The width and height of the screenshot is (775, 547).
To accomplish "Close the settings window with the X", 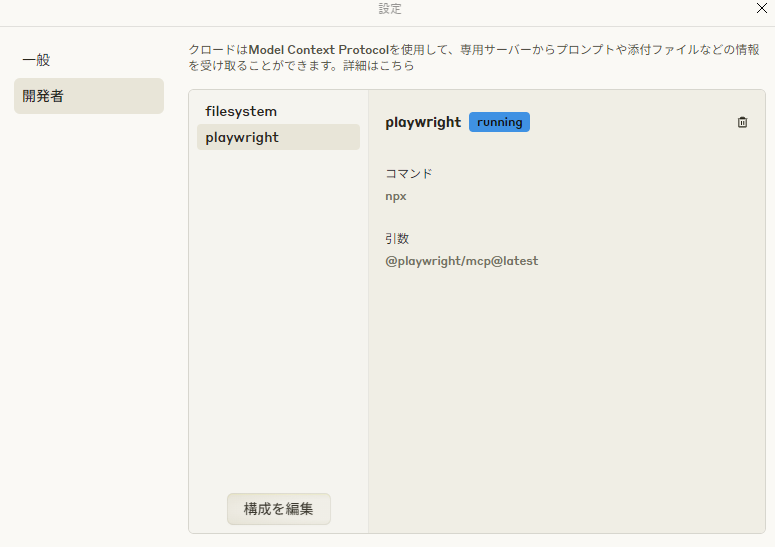I will point(762,8).
